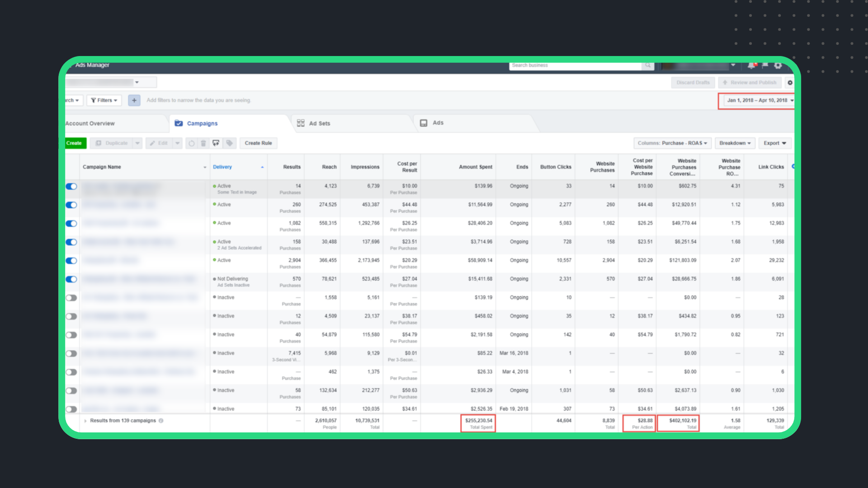
Task: Click the tag label icon in toolbar
Action: 230,143
